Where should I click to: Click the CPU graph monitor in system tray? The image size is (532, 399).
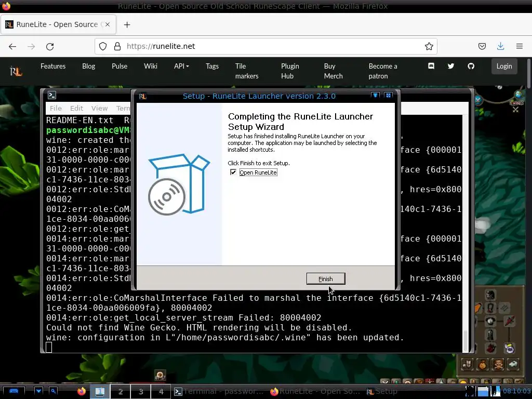(496, 391)
